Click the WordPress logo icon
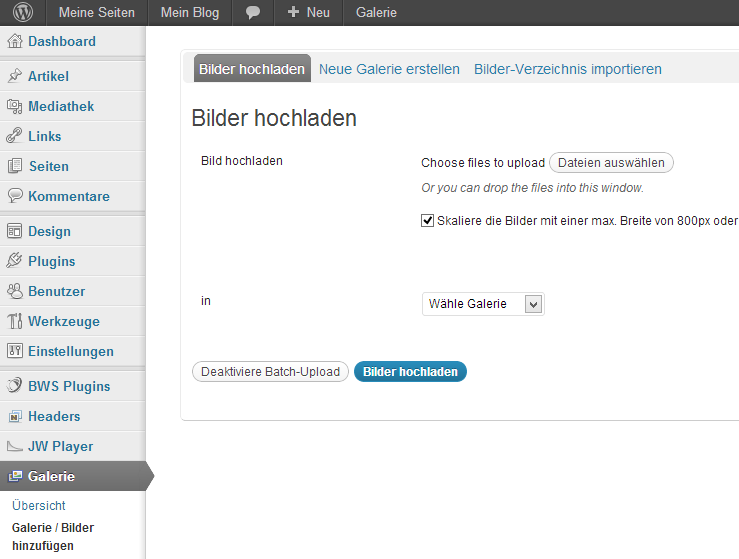The width and height of the screenshot is (739, 559). (23, 12)
